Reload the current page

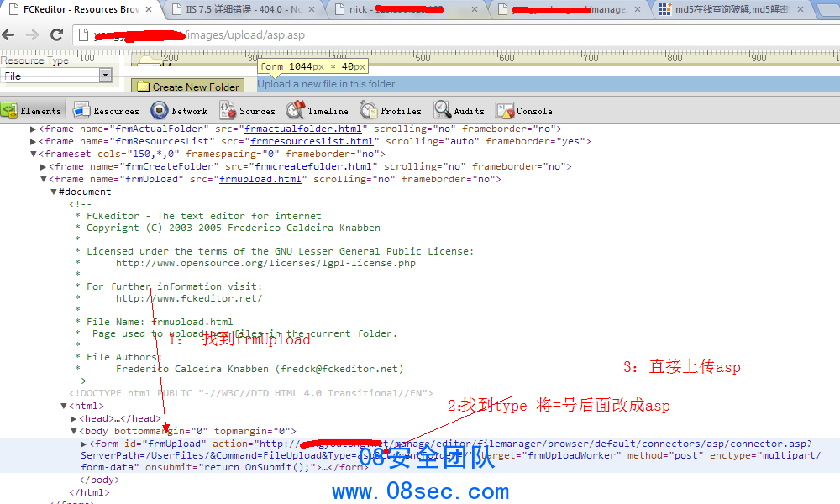[56, 34]
